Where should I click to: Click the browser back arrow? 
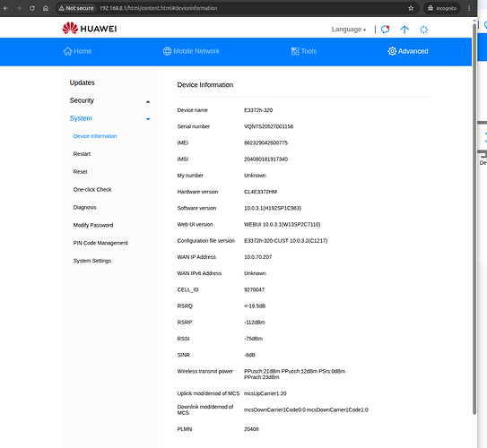coord(5,8)
